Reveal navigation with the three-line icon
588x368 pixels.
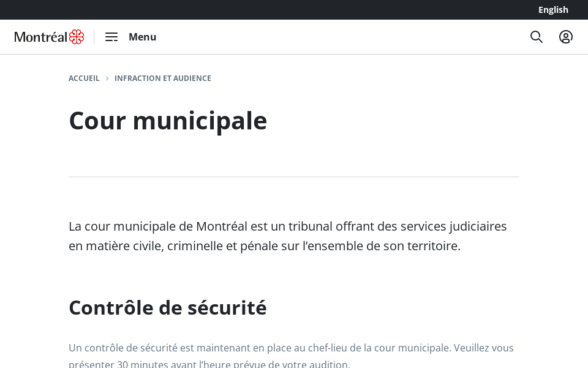click(x=111, y=37)
